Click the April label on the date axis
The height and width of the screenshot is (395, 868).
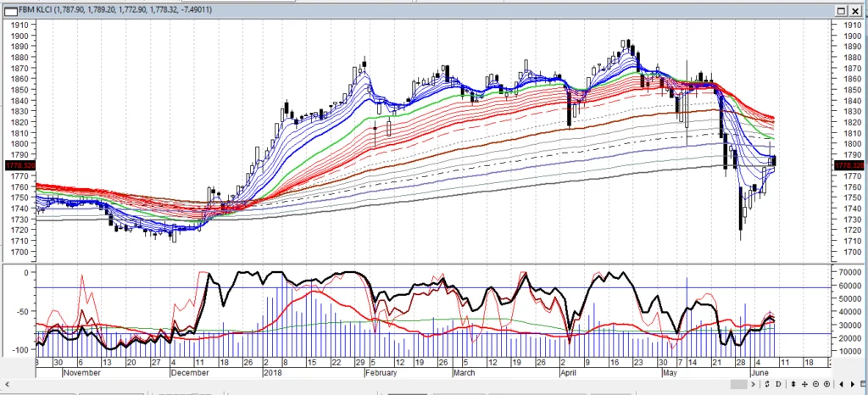(568, 373)
